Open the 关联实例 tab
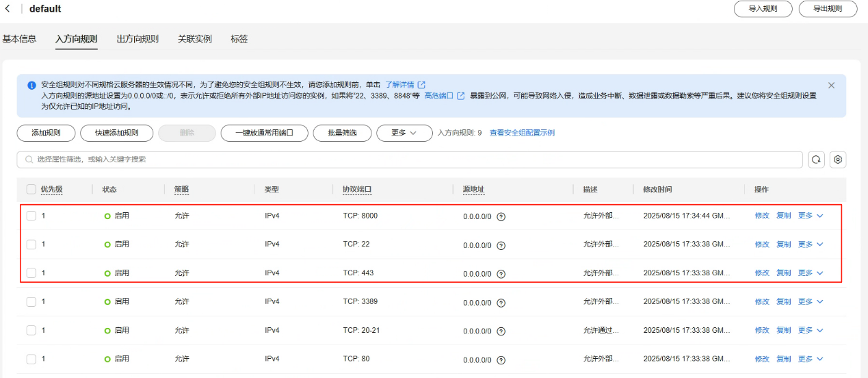 point(194,39)
